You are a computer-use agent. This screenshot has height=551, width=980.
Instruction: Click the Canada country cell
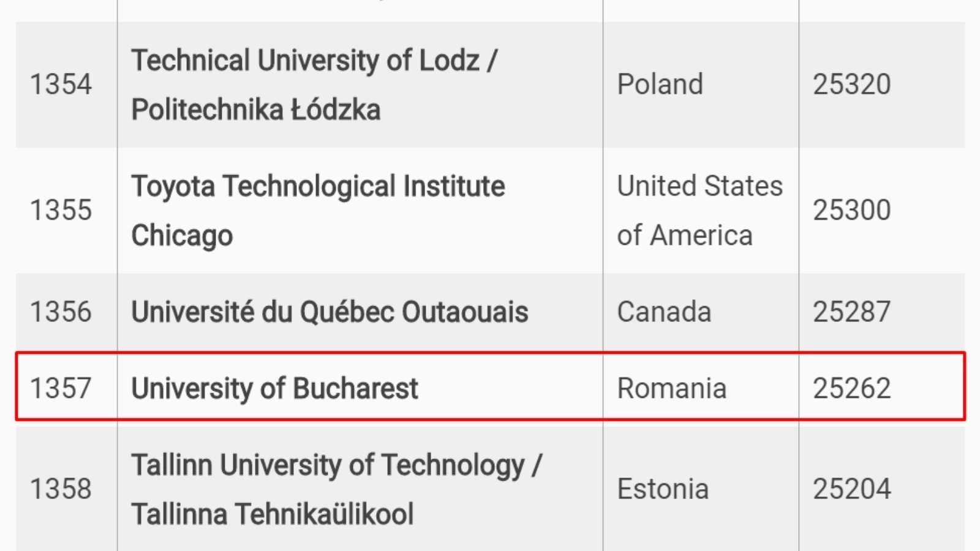tap(664, 312)
